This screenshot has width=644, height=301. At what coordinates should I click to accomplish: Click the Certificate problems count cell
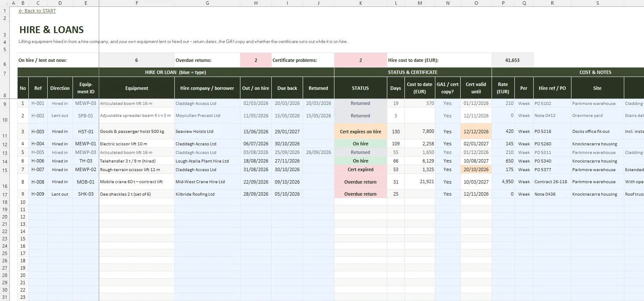click(x=361, y=60)
